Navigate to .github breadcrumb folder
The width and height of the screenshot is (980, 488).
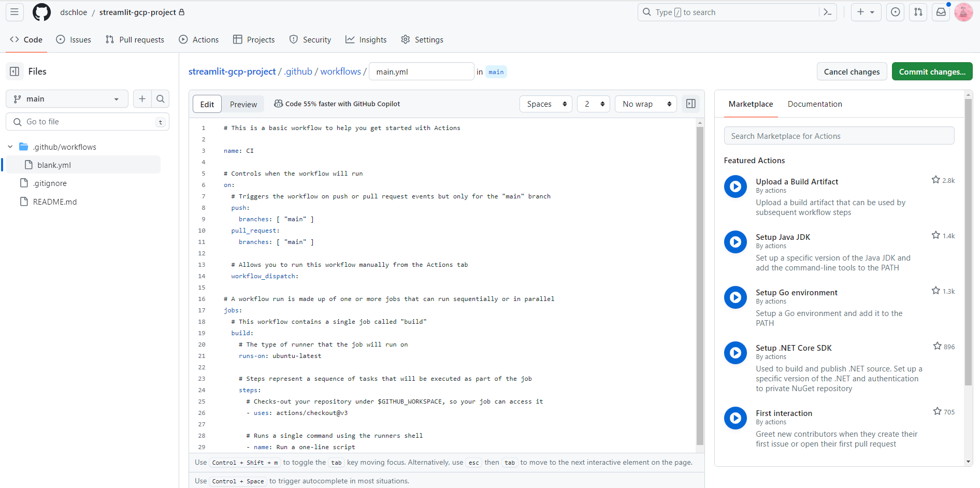click(x=298, y=71)
